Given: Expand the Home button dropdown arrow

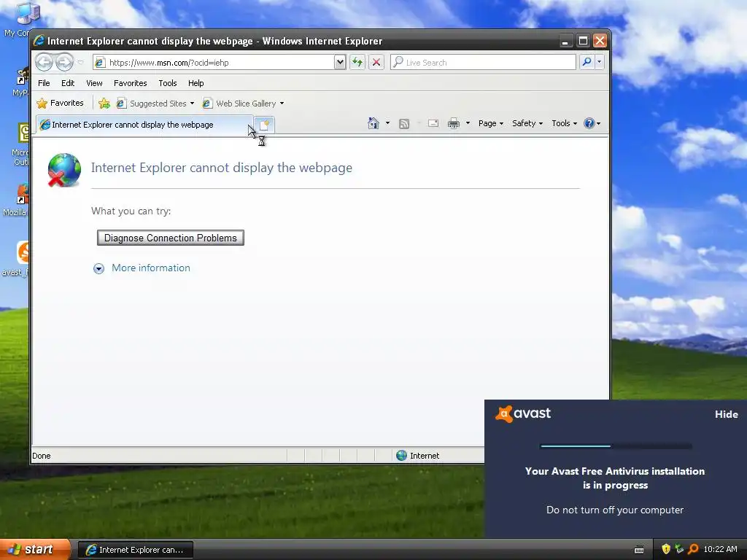Looking at the screenshot, I should click(387, 123).
